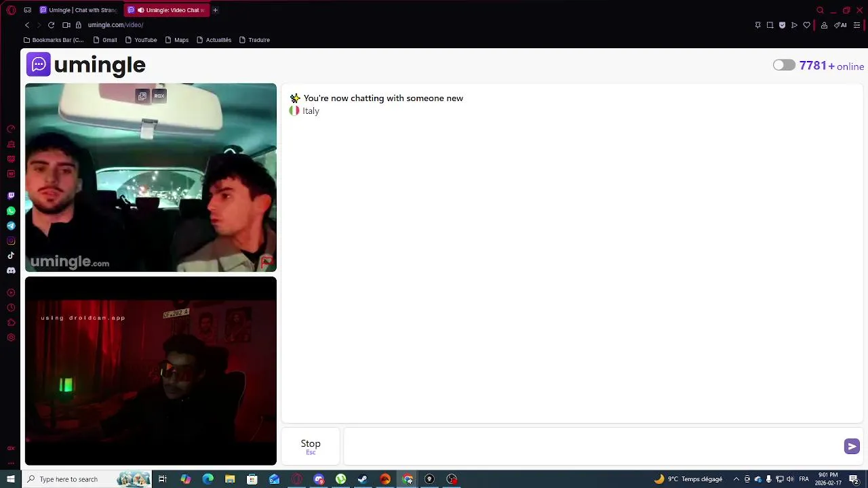Search open tabs magnifier
The image size is (868, 488).
pyautogui.click(x=820, y=10)
